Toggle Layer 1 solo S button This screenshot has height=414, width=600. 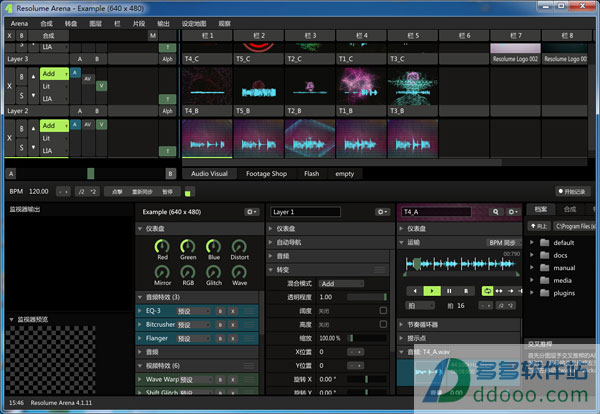[21, 147]
